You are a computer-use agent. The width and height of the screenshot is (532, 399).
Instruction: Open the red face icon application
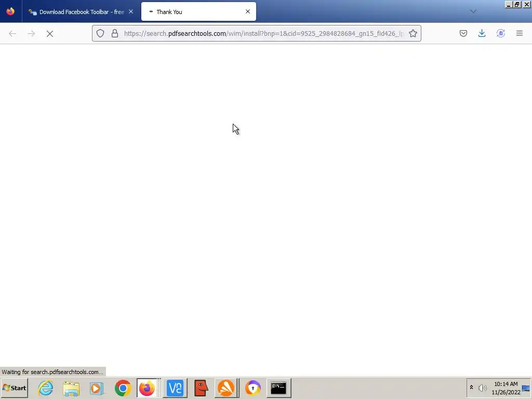(201, 388)
